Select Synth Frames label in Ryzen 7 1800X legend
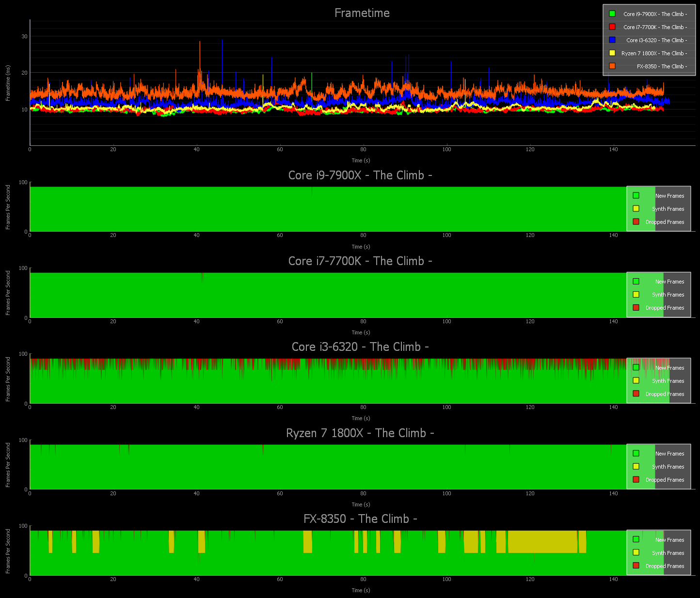700x598 pixels. 668,467
